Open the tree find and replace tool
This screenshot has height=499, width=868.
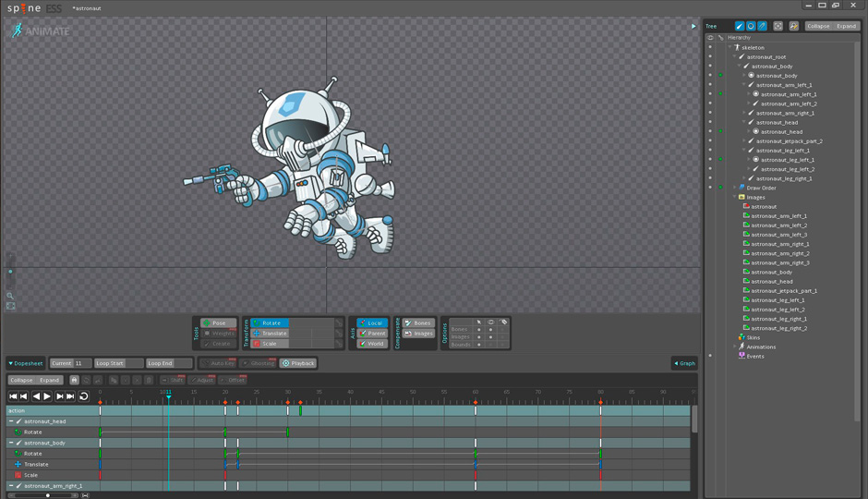tap(794, 26)
